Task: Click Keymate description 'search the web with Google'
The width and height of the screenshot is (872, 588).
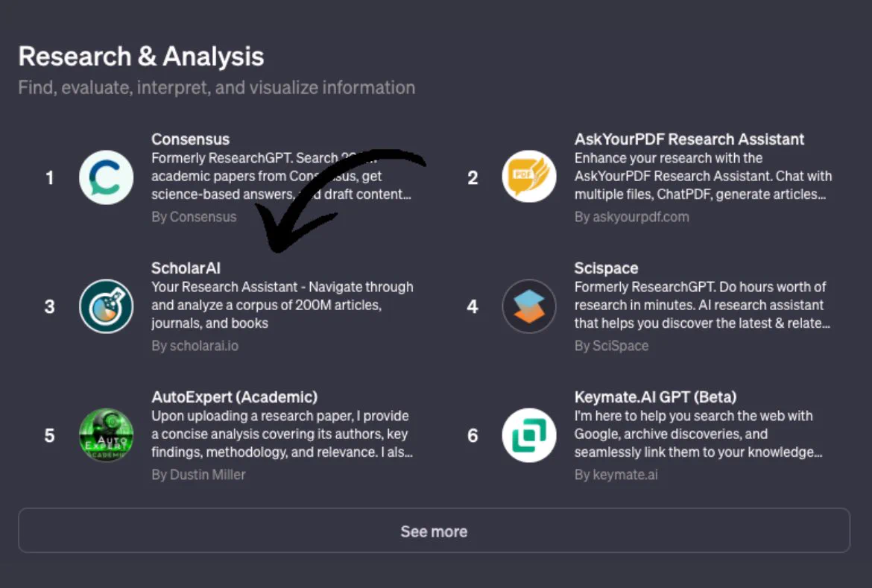Action: pos(698,434)
